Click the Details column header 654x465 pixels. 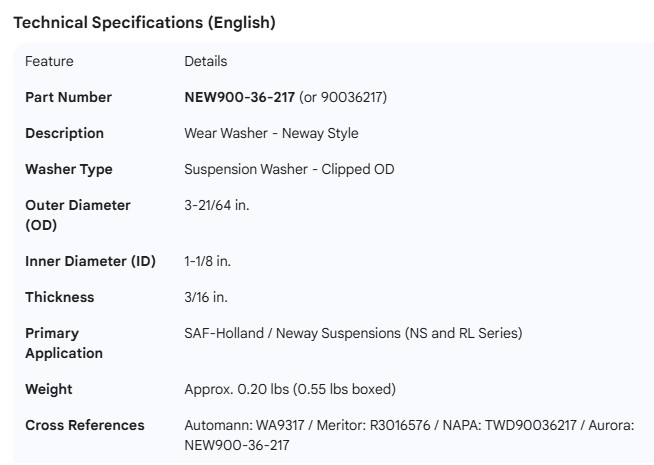coord(205,61)
